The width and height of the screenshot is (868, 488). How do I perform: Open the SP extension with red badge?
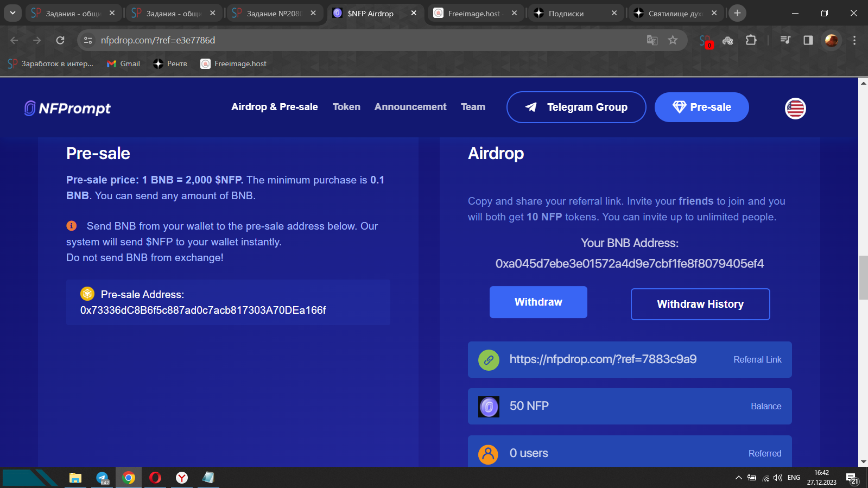[x=706, y=41]
